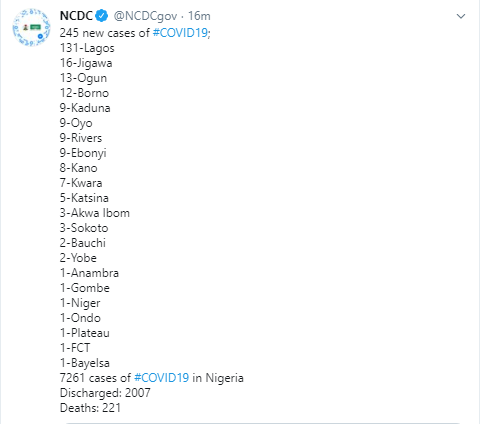This screenshot has width=482, height=424.
Task: Click the 'Discharged: 2007' text
Action: [105, 393]
